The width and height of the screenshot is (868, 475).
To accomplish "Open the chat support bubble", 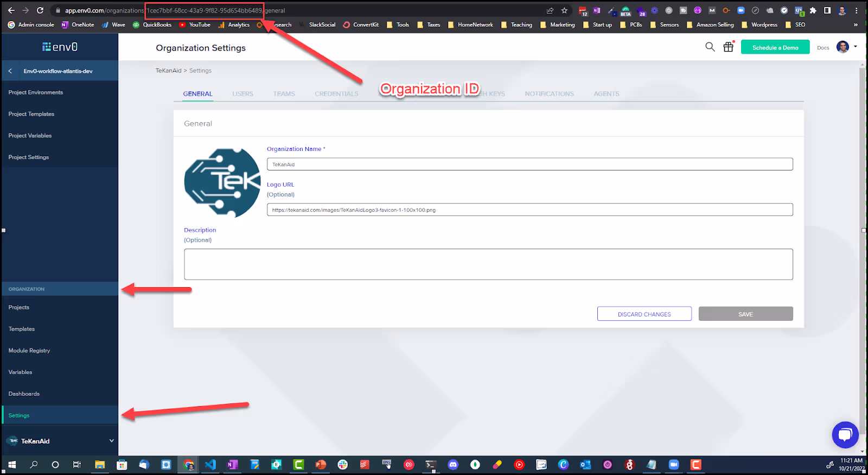I will click(x=845, y=434).
